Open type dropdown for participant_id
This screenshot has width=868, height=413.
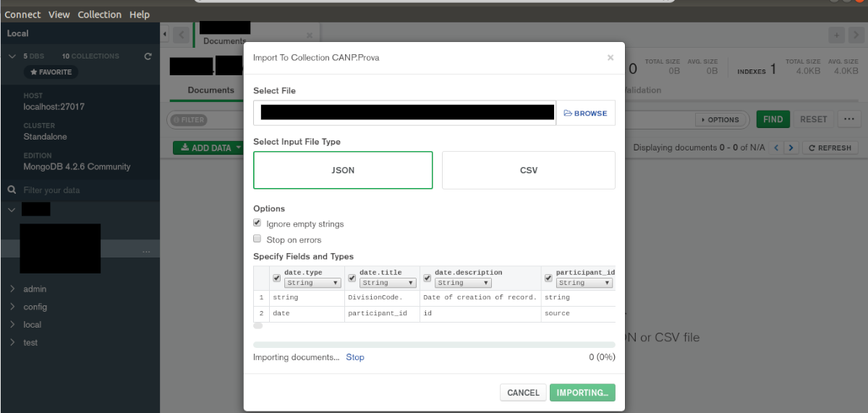tap(584, 283)
